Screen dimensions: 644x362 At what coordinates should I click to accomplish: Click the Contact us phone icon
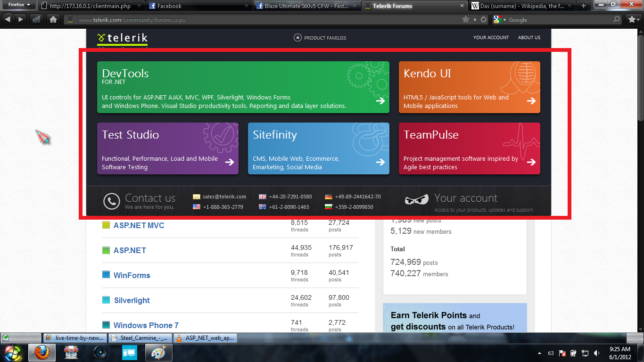click(x=112, y=201)
